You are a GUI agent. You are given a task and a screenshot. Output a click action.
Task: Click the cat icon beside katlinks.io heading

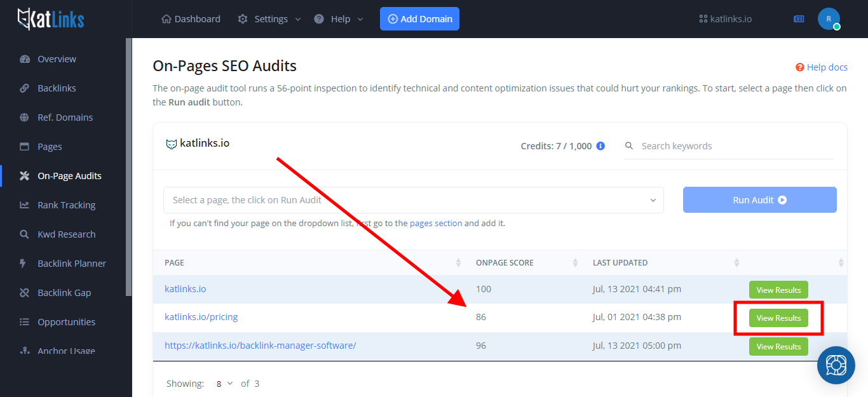[x=171, y=144]
